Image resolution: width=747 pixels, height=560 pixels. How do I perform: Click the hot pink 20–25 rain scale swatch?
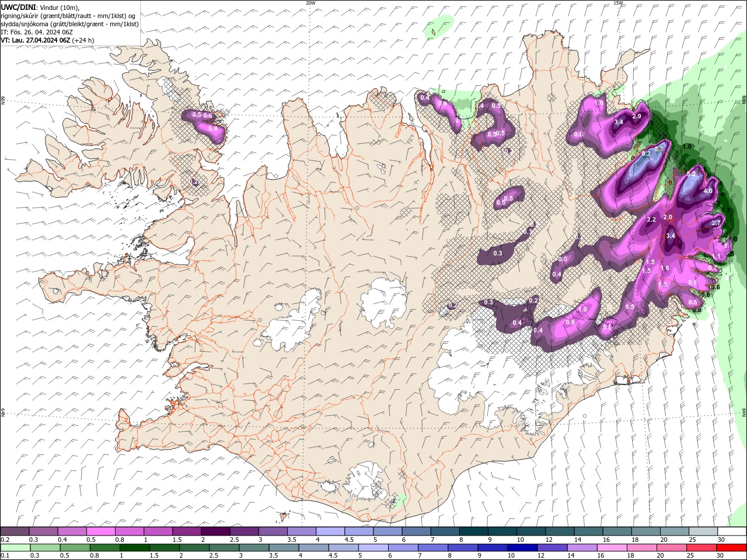tap(672, 548)
